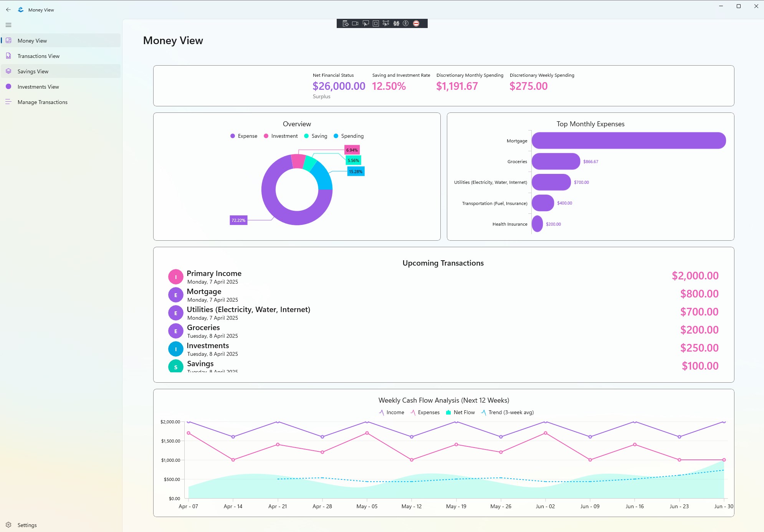Collapse the hamburger navigation menu
764x532 pixels.
pos(8,25)
